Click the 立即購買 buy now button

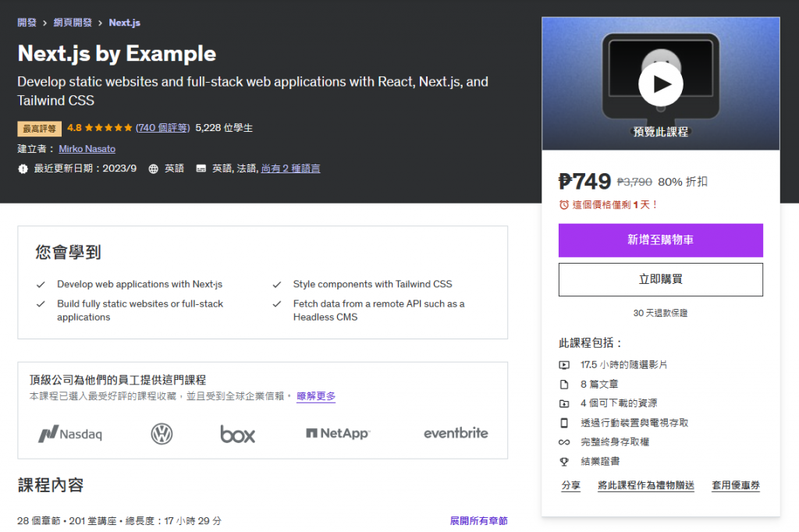(x=660, y=279)
